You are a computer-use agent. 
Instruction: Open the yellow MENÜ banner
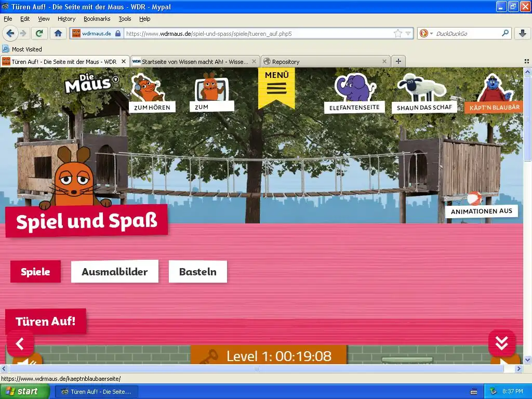tap(276, 87)
